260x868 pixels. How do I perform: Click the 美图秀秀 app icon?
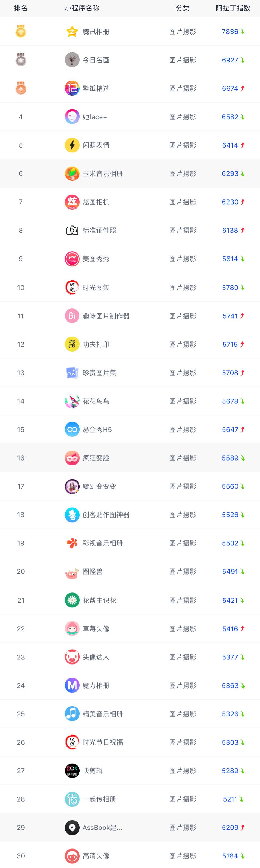(72, 259)
